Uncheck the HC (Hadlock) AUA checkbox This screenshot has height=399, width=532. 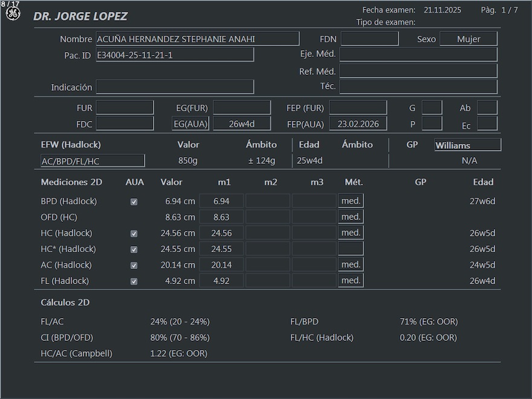pos(134,233)
